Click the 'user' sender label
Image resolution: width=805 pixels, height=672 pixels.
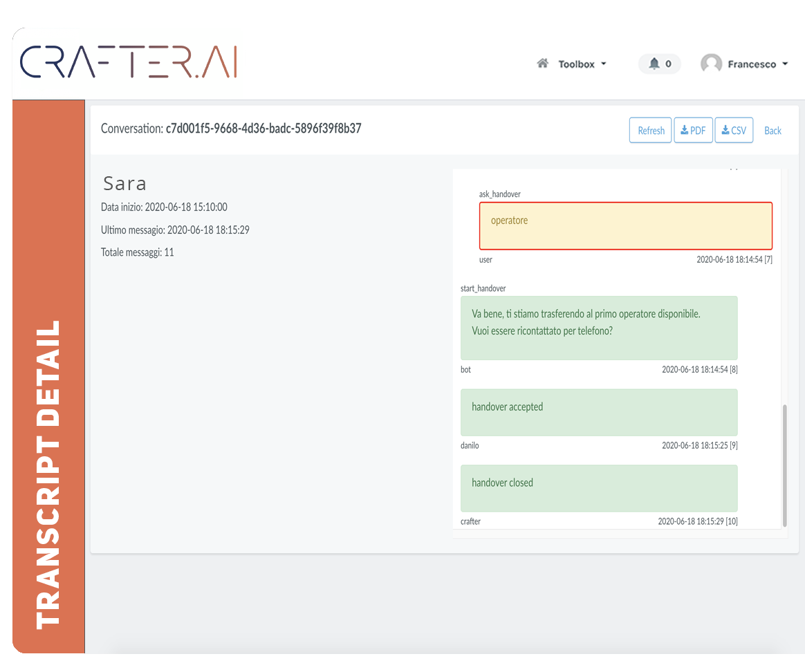click(485, 260)
